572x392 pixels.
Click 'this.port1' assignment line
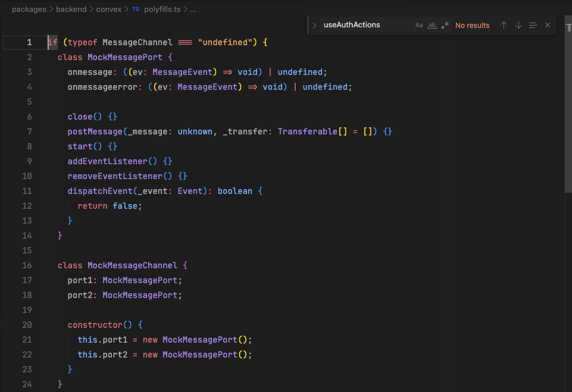(x=165, y=340)
